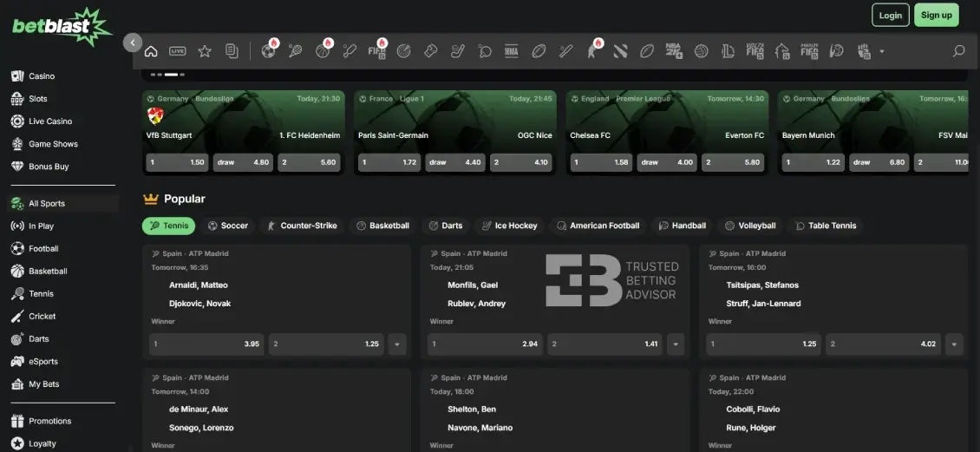This screenshot has width=980, height=452.
Task: Open favorites star icon
Action: click(205, 51)
